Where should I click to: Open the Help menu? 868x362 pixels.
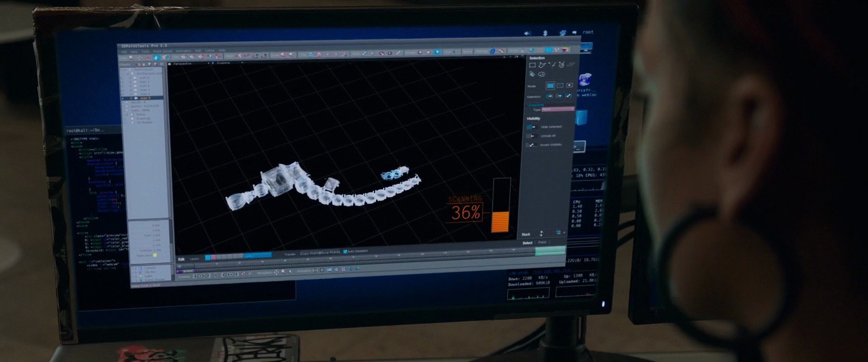222,50
